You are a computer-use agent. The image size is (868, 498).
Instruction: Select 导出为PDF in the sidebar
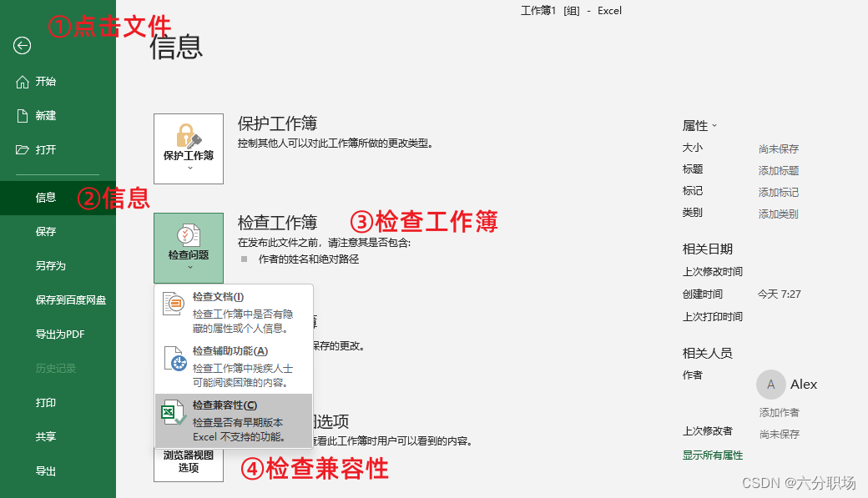pyautogui.click(x=58, y=335)
